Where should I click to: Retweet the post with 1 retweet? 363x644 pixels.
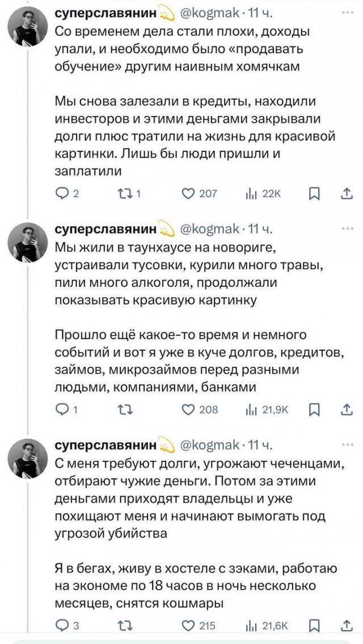[x=124, y=194]
